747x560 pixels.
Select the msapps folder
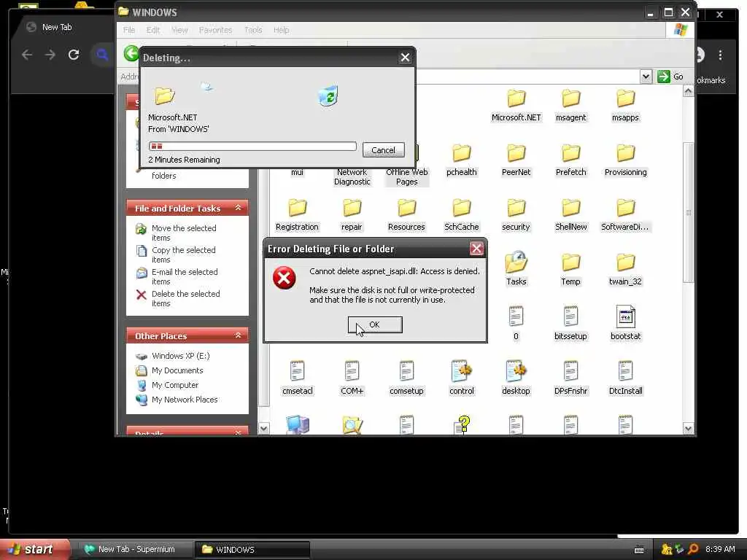click(x=625, y=106)
